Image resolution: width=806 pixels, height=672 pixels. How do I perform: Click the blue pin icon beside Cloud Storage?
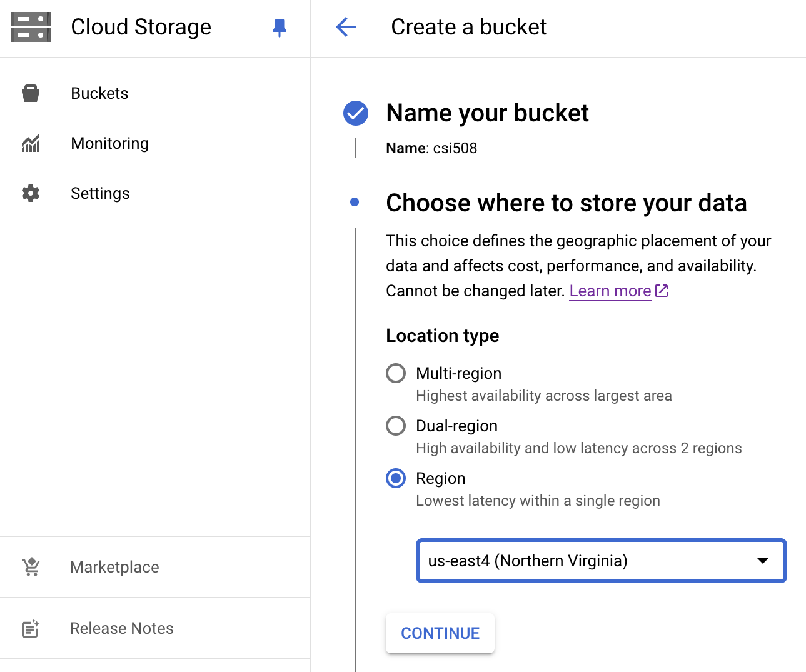point(280,28)
